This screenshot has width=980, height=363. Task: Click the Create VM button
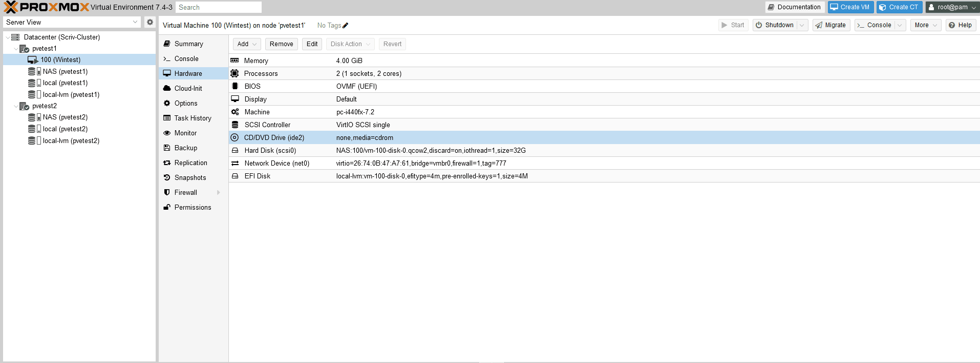(850, 7)
